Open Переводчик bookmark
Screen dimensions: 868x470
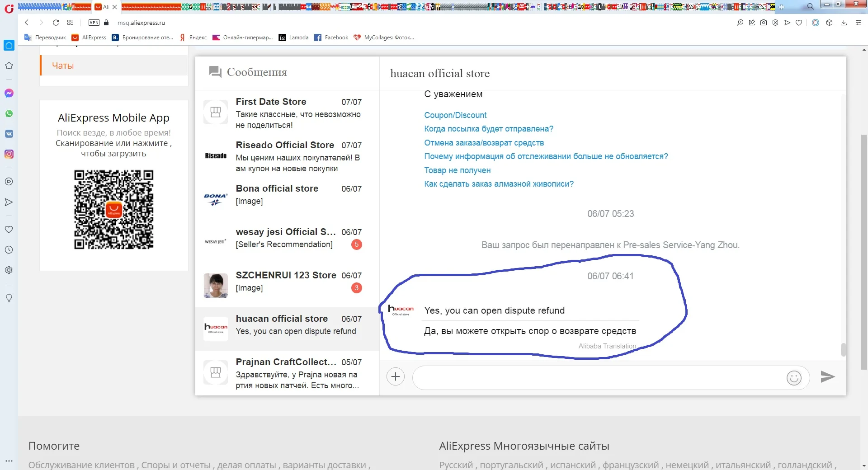45,38
